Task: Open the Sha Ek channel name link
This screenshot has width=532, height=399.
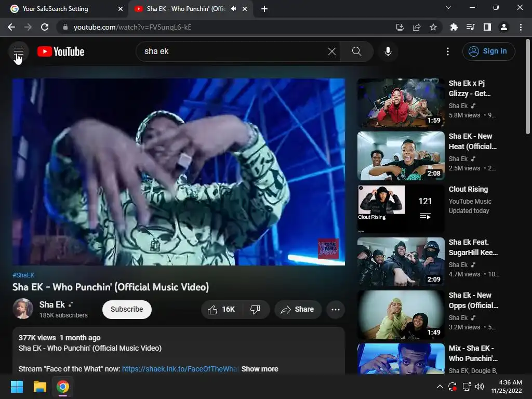Action: (52, 304)
